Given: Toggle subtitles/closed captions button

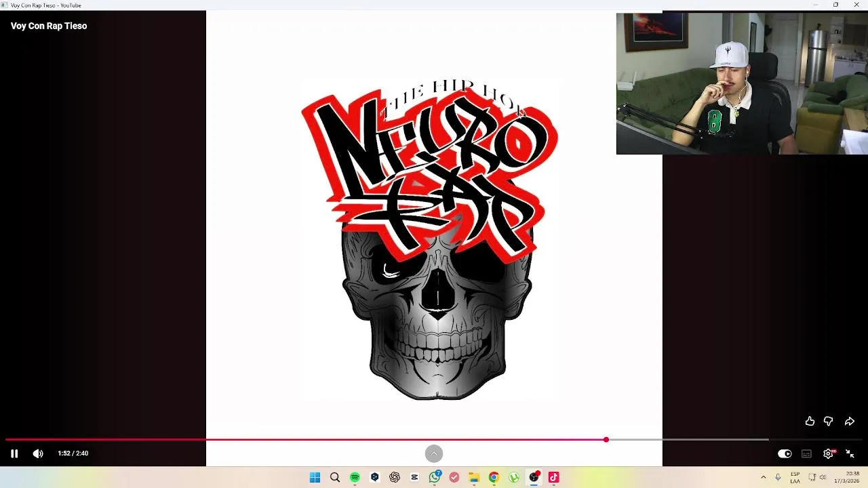Looking at the screenshot, I should 806,454.
